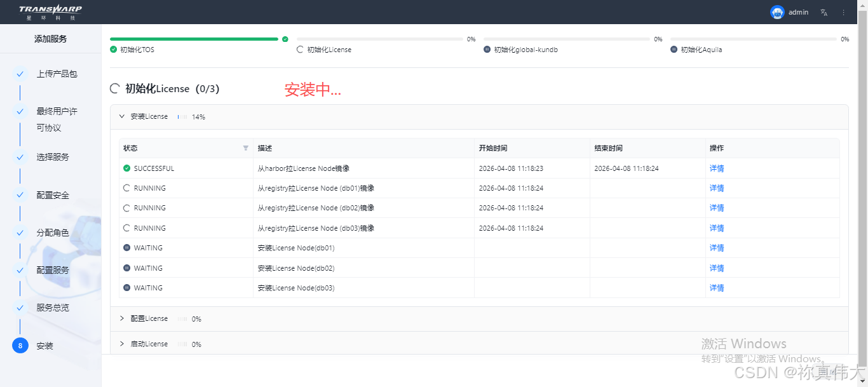The width and height of the screenshot is (868, 387).
Task: Open 详情 for registry pull License Node (db03)
Action: pos(717,228)
